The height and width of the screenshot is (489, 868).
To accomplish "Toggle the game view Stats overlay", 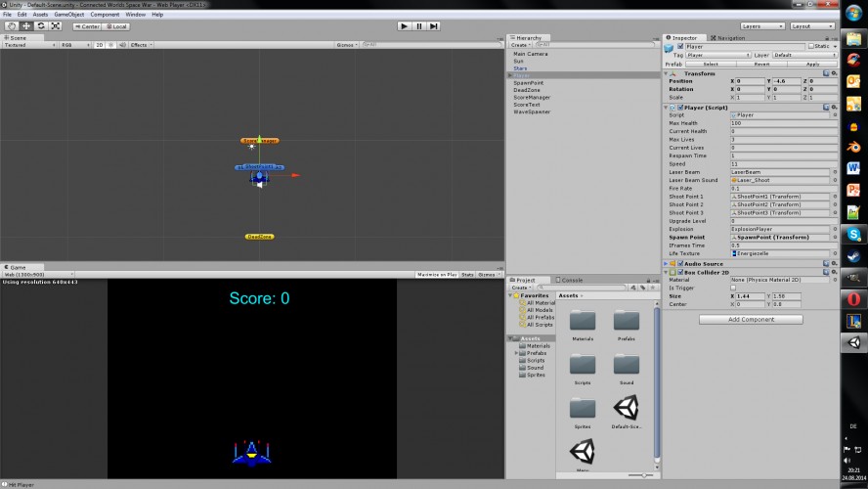I will coord(468,275).
